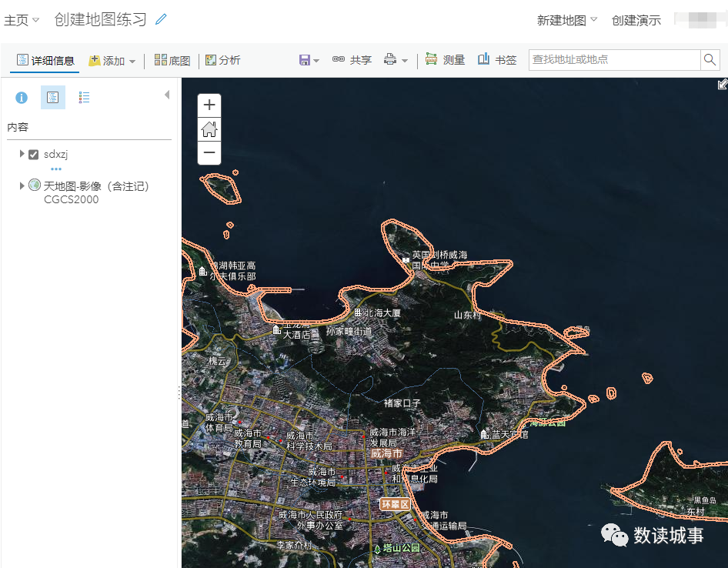Open the save dropdown arrow

tap(316, 61)
